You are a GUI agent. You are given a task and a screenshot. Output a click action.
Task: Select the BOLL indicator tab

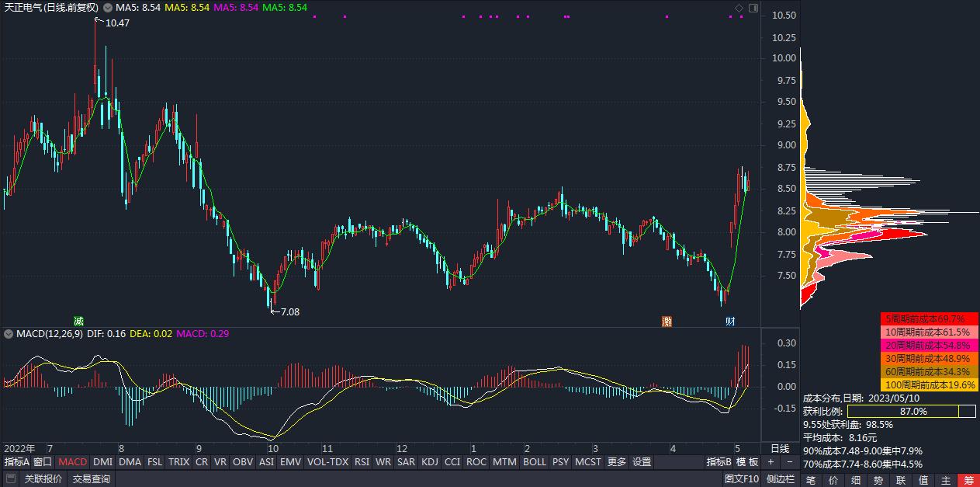[x=534, y=461]
